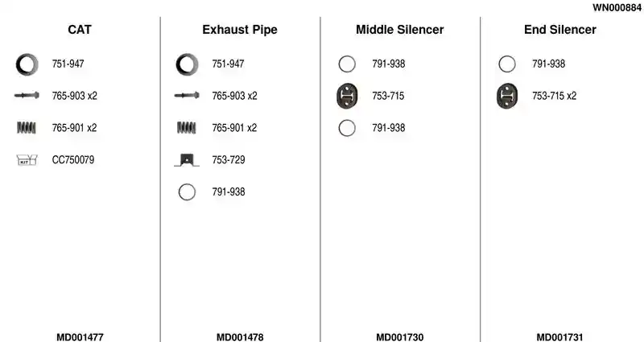Click the CAT column heading
The height and width of the screenshot is (342, 644).
(80, 30)
